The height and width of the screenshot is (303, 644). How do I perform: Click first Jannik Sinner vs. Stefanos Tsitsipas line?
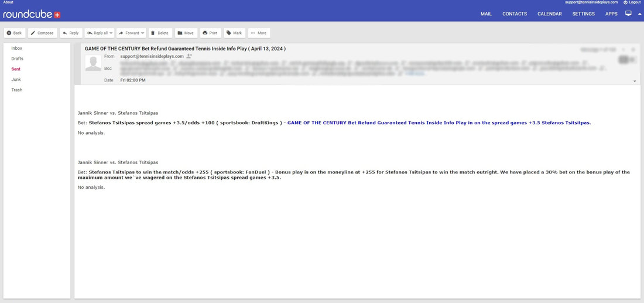[x=118, y=113]
